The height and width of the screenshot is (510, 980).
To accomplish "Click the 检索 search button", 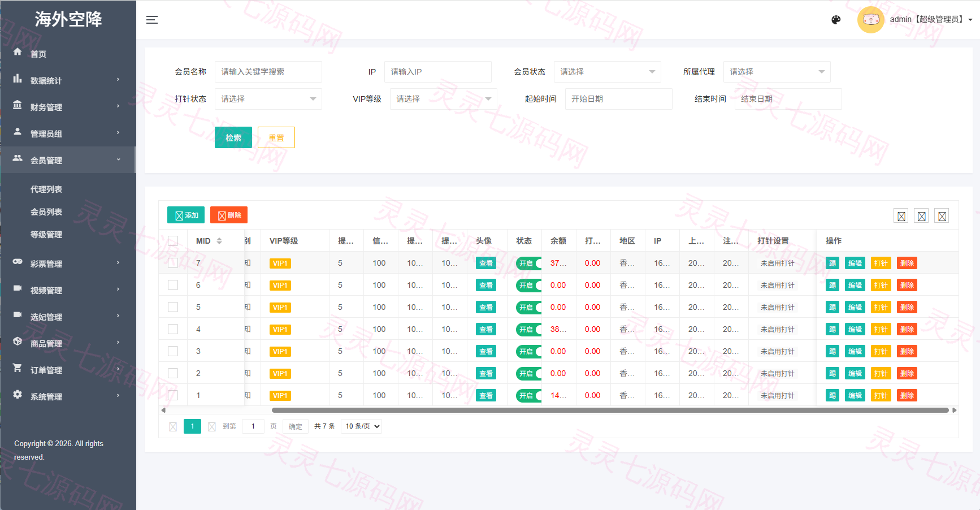I will [233, 137].
